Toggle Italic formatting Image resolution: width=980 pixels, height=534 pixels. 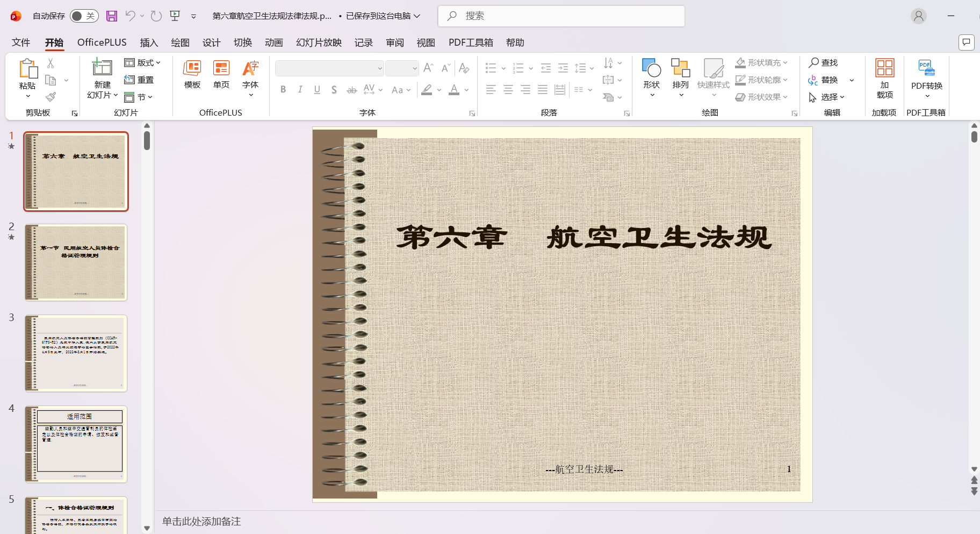pyautogui.click(x=300, y=90)
